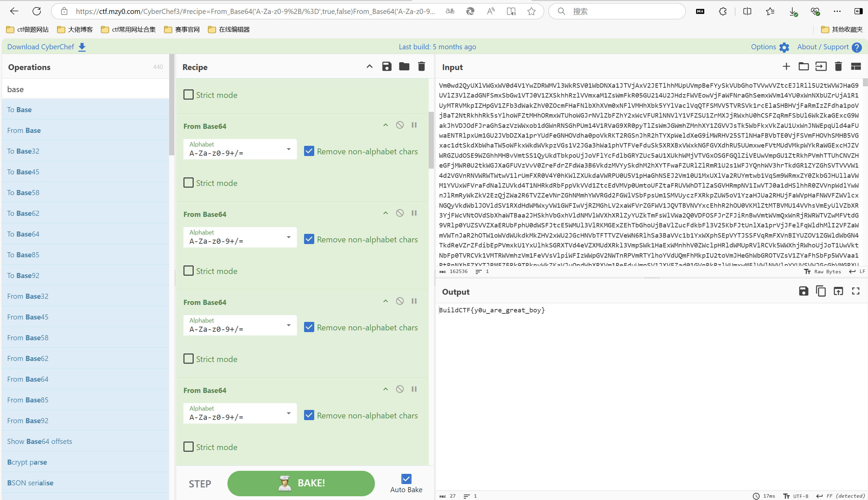Toggle Strict mode in third From Base64
This screenshot has height=500, width=868.
click(x=189, y=359)
